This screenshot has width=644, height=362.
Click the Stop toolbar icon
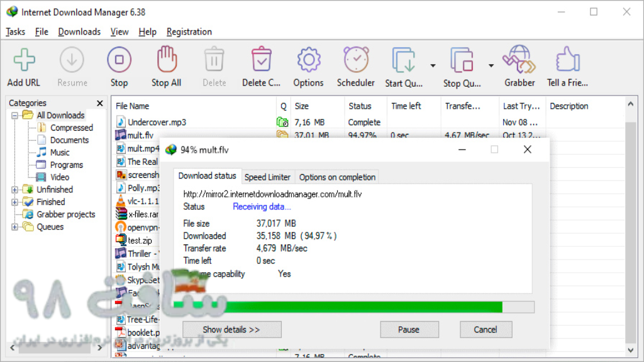119,60
